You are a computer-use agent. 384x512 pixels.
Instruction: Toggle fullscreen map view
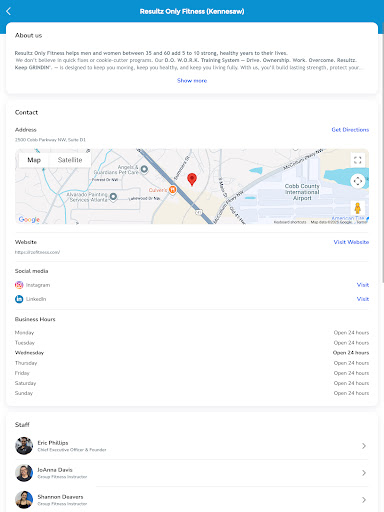point(358,160)
